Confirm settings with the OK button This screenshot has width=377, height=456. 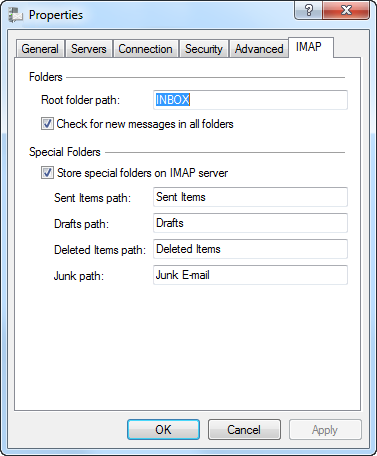[x=163, y=430]
